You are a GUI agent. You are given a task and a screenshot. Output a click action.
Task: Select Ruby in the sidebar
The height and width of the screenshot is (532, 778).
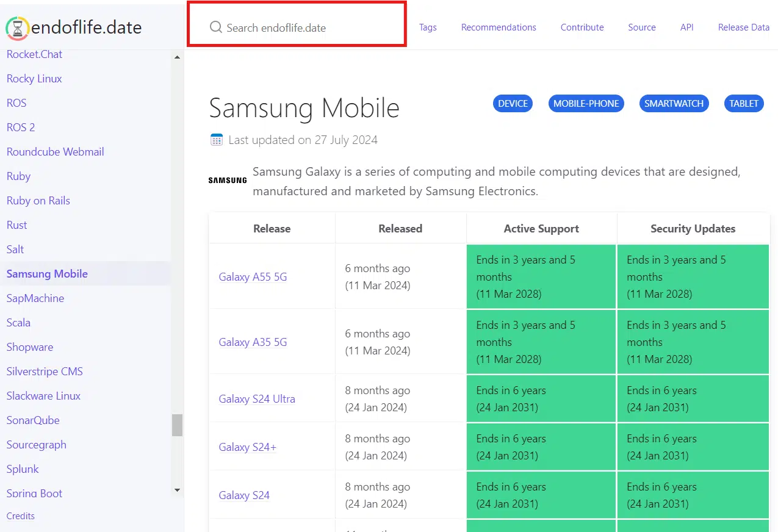(18, 176)
